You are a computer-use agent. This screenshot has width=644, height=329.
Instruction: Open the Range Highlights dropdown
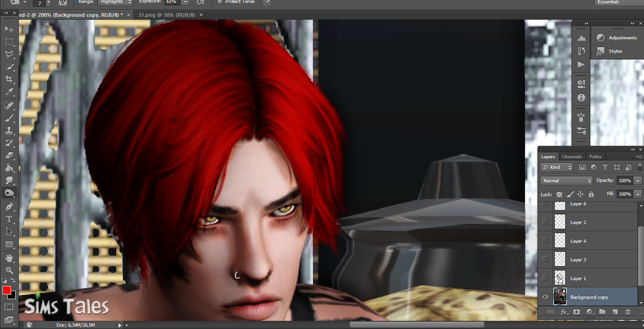[115, 2]
